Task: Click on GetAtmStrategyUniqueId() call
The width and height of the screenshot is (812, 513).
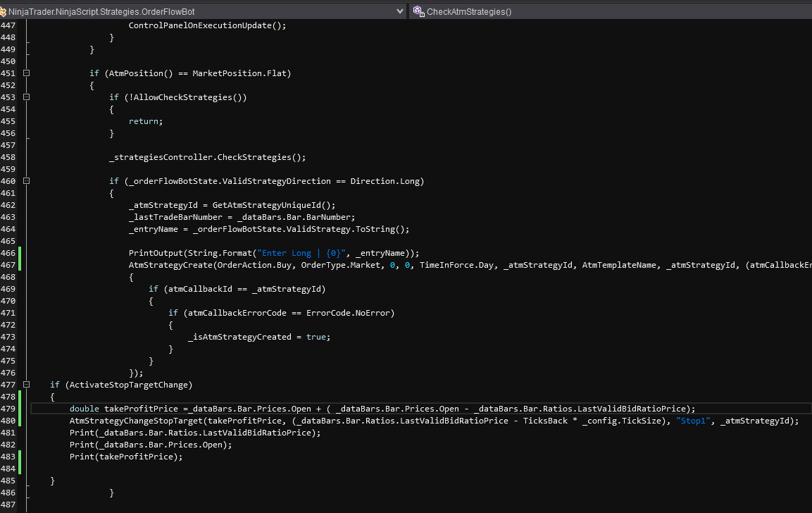Action: click(271, 204)
